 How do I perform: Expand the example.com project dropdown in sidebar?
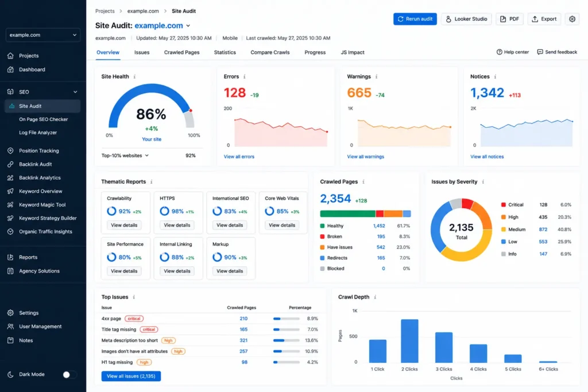42,35
